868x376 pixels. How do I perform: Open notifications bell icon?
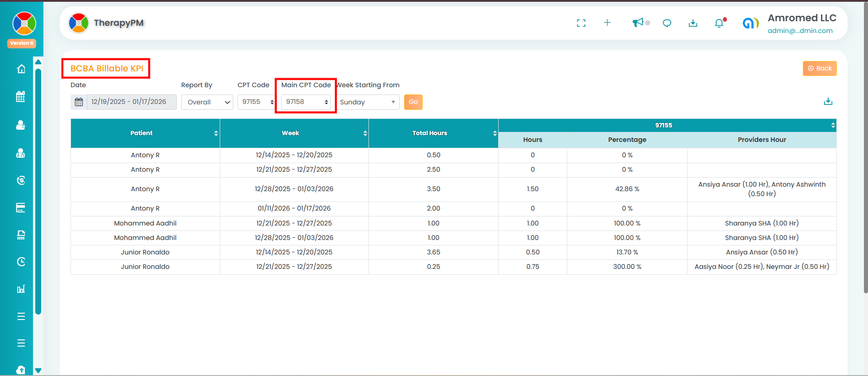719,23
